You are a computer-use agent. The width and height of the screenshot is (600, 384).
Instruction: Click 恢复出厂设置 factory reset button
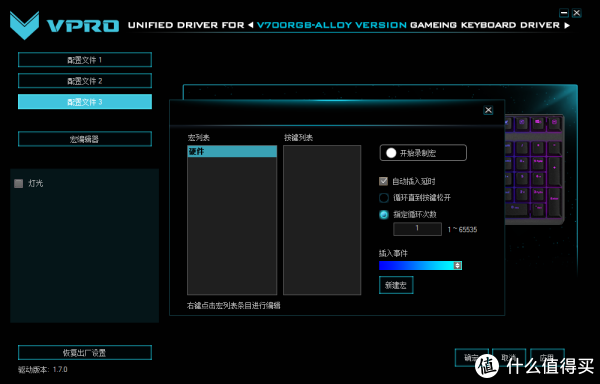pyautogui.click(x=85, y=353)
